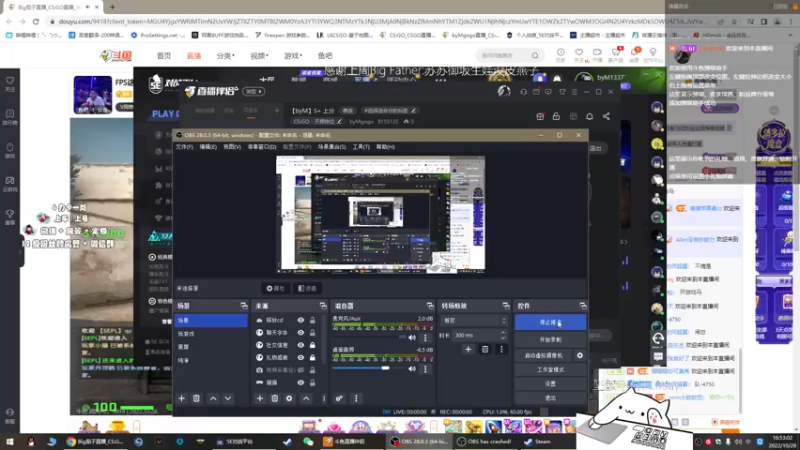This screenshot has width=800, height=450.
Task: Show the hidden video capture source eye icon
Action: click(301, 370)
